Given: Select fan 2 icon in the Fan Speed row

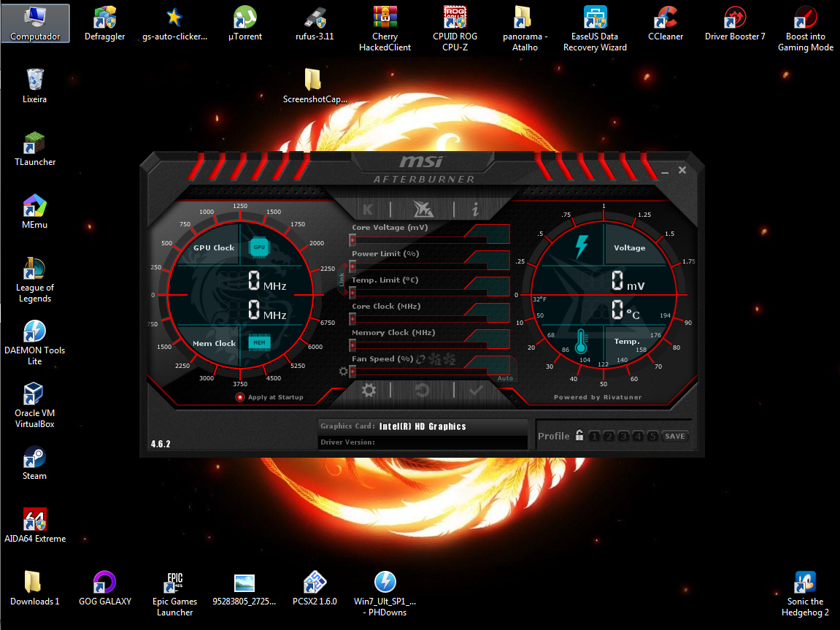Looking at the screenshot, I should click(x=449, y=359).
